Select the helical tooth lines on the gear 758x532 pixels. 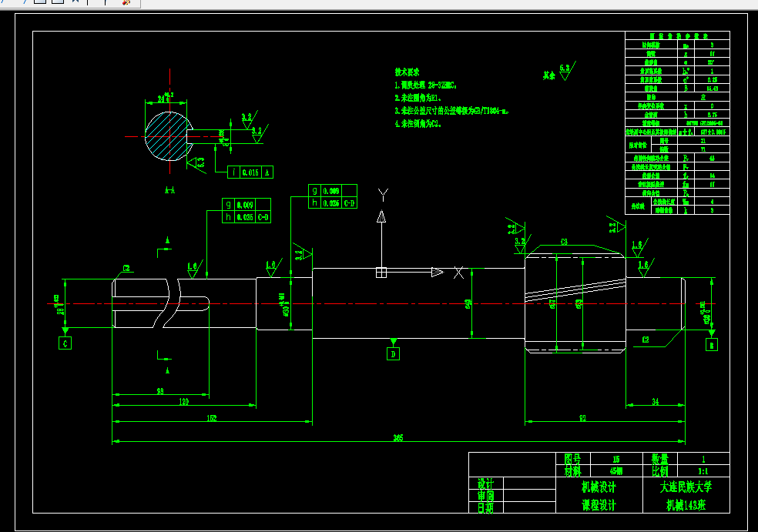tap(575, 290)
